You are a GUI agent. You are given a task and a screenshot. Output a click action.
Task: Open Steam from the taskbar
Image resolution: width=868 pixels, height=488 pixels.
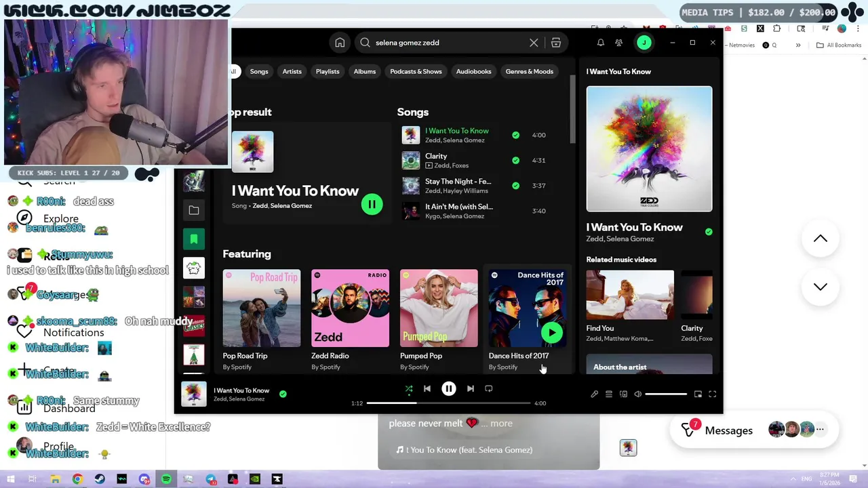pyautogui.click(x=100, y=479)
